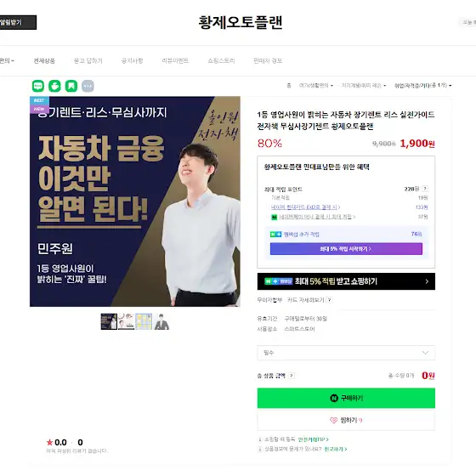This screenshot has height=476, width=476.
Task: Click the green cafe share icon
Action: click(x=54, y=86)
